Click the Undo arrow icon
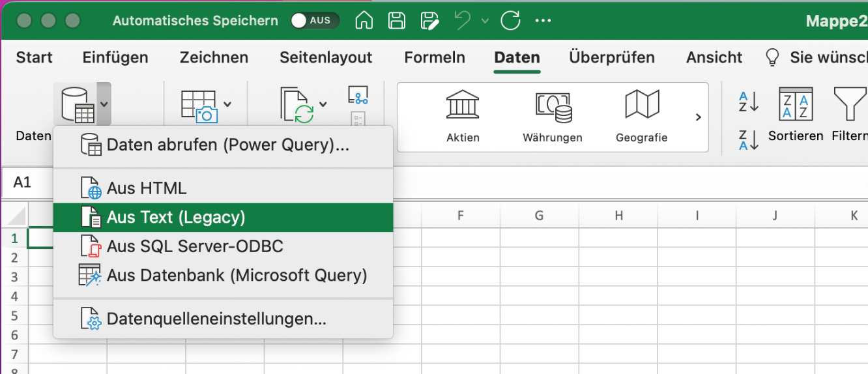 click(x=463, y=20)
